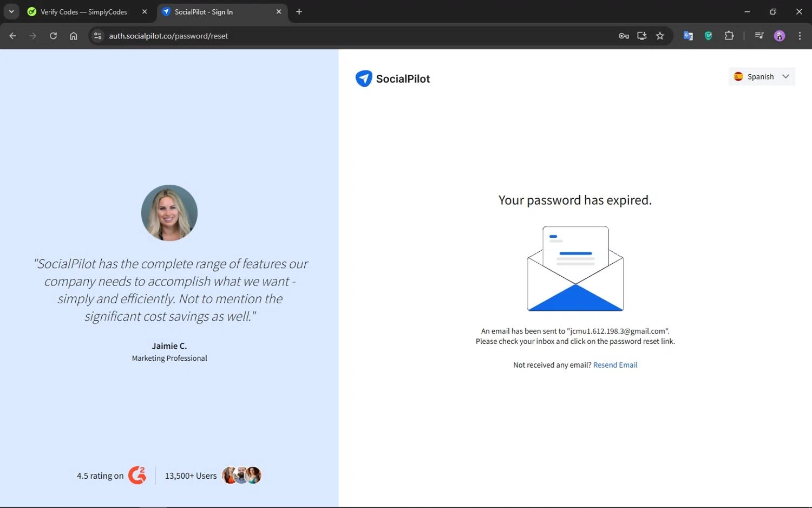This screenshot has width=812, height=508.
Task: Click the '4.5 rating on' text
Action: pos(100,476)
